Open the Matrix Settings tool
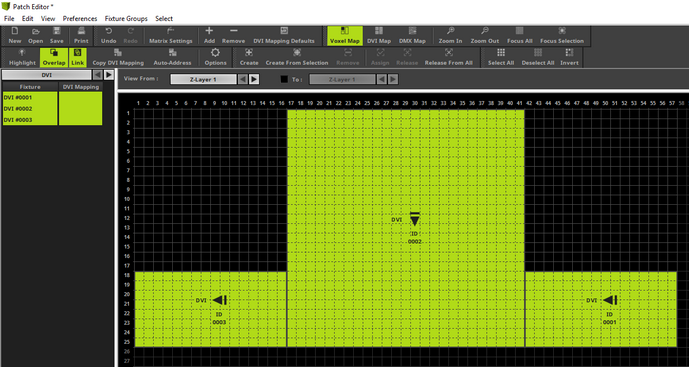The width and height of the screenshot is (689, 367). pyautogui.click(x=170, y=36)
